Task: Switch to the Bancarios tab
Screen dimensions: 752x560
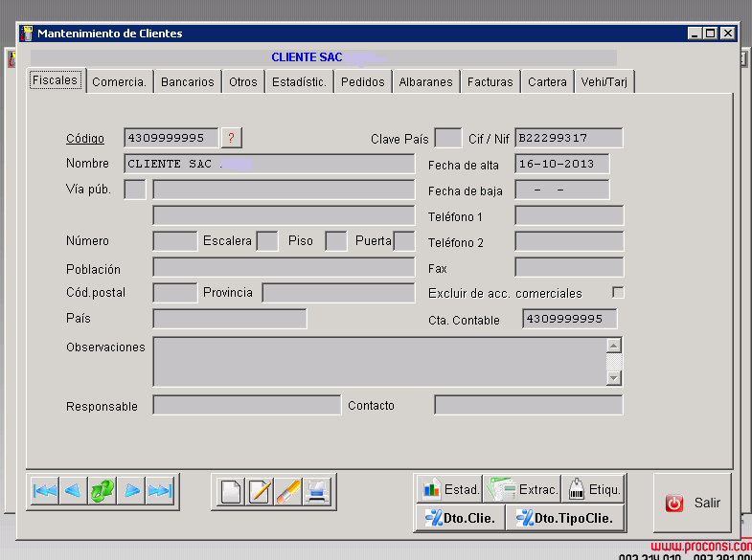Action: point(188,82)
